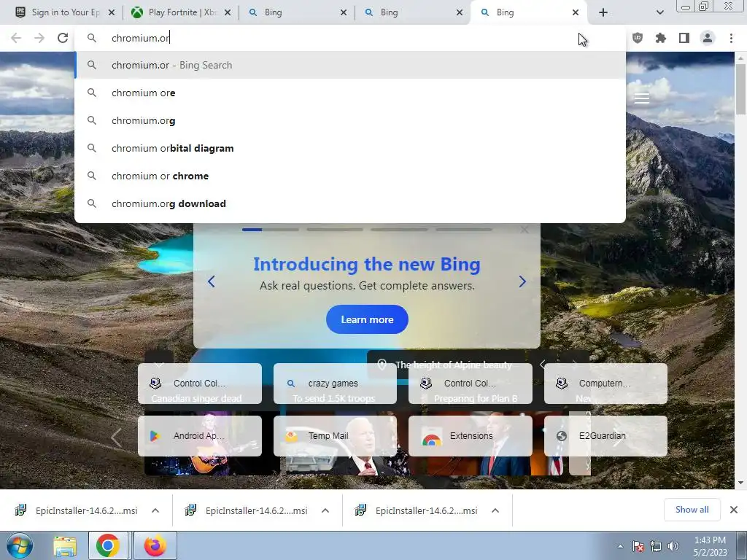Image resolution: width=747 pixels, height=560 pixels.
Task: Open the E2Guardian shortcut tile
Action: [605, 436]
